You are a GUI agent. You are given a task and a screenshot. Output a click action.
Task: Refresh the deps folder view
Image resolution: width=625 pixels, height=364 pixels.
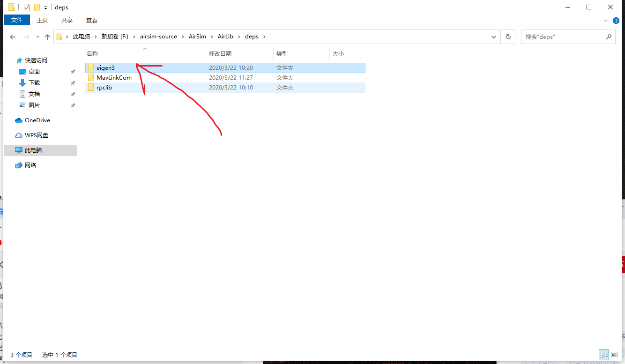(x=508, y=37)
